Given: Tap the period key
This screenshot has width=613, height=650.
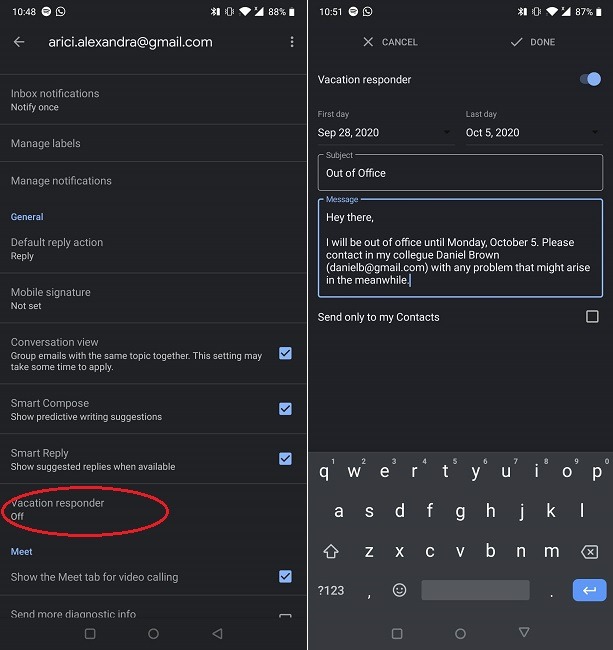Looking at the screenshot, I should 551,595.
